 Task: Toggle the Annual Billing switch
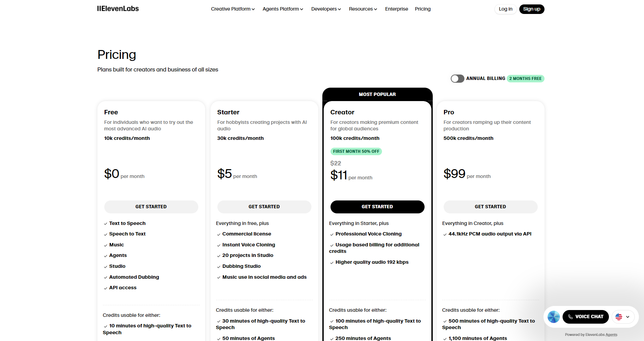[457, 79]
